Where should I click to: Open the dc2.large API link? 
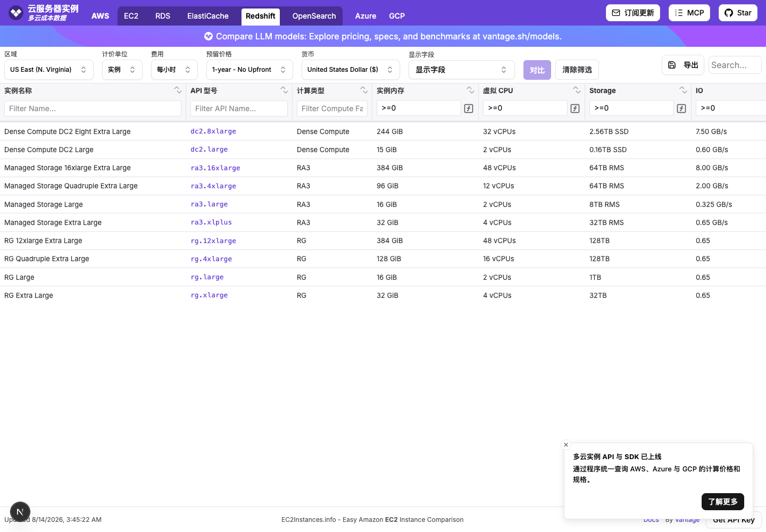pos(209,149)
